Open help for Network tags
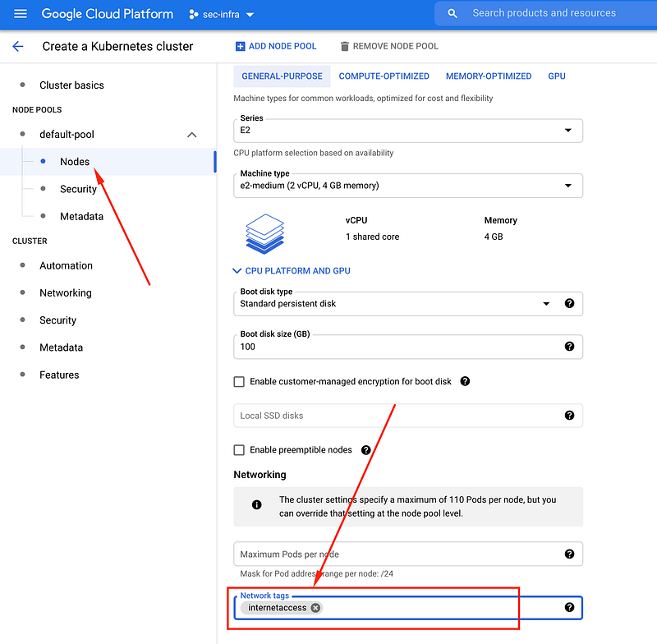Viewport: 657px width, 644px height. click(569, 607)
